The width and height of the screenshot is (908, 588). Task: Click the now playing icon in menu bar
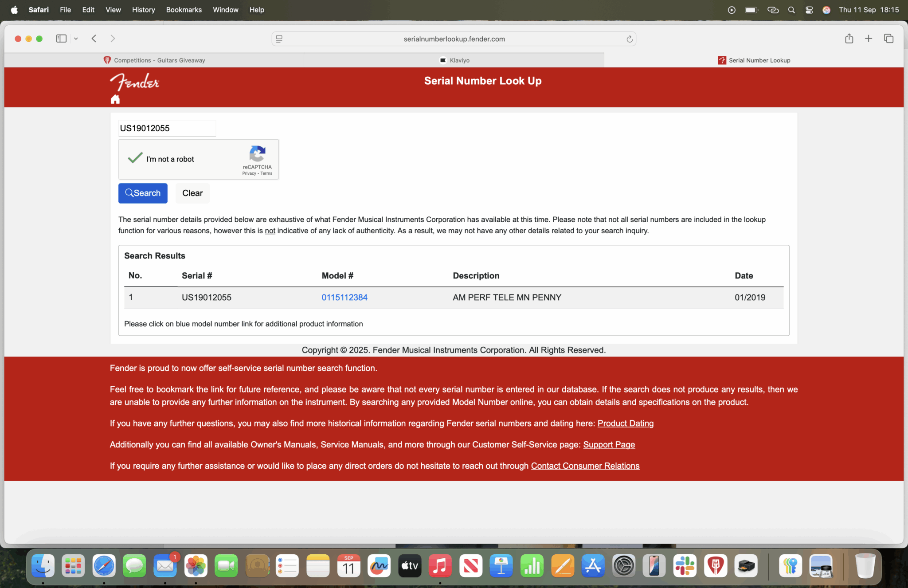(732, 10)
